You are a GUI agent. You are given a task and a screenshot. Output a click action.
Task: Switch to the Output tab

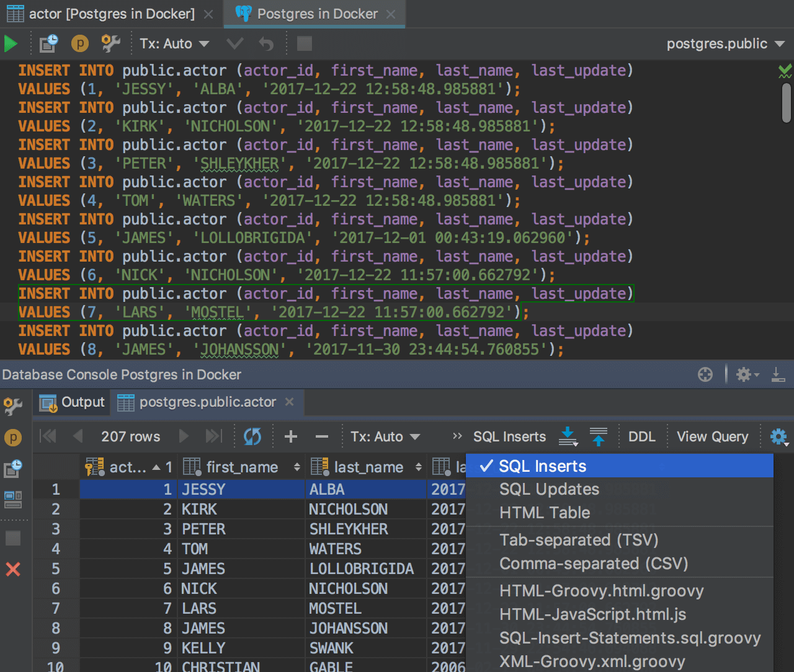click(x=73, y=402)
